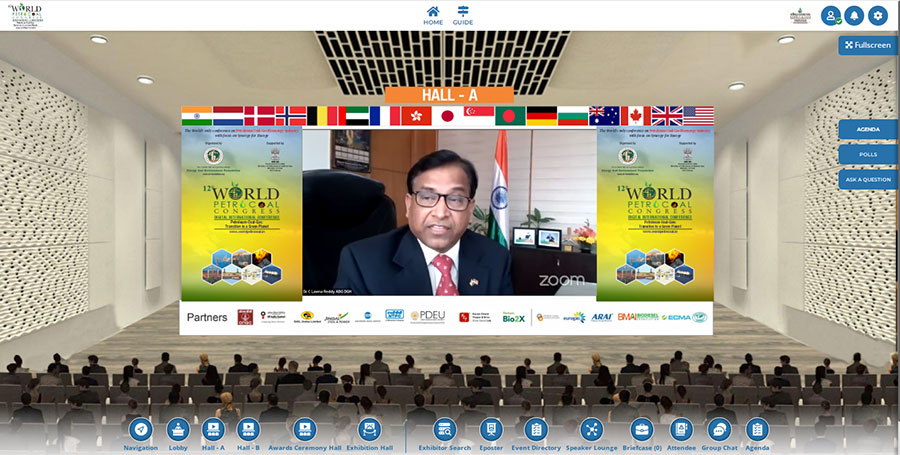The image size is (900, 455).
Task: Click the Fullscreen button
Action: point(868,45)
